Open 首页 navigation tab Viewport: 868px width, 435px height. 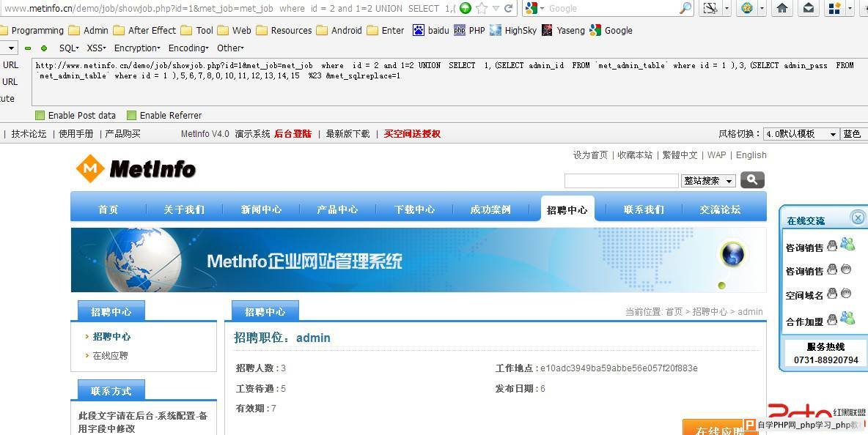[108, 209]
